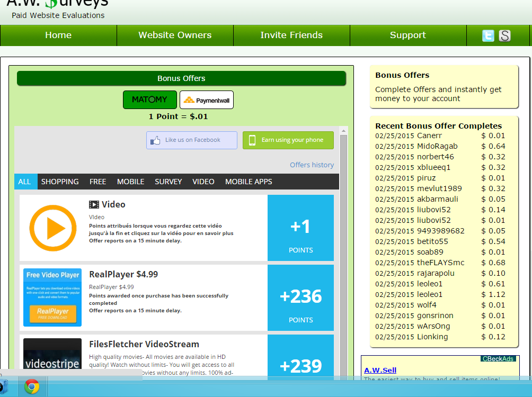Select the mevlut1989 recent completes entry

tap(440, 188)
